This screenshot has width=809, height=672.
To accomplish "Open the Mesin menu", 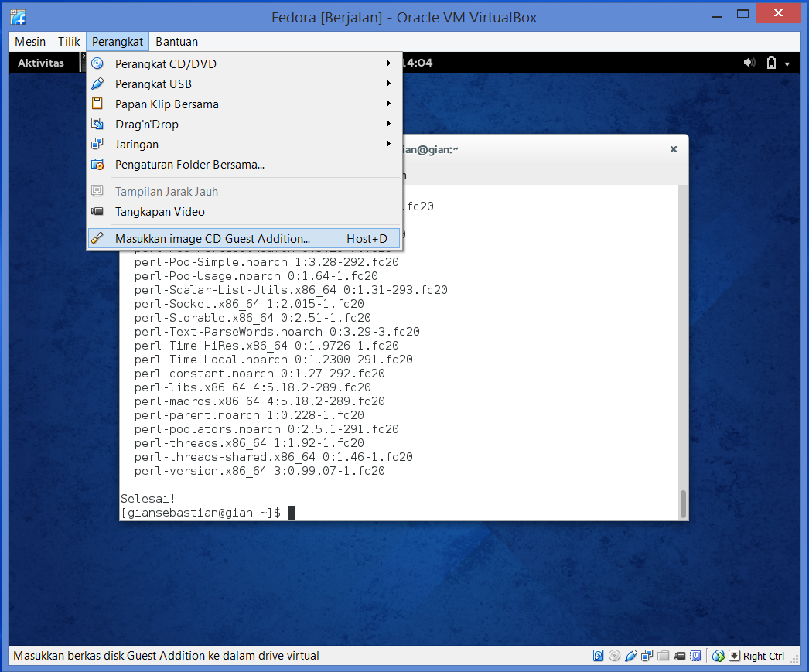I will [x=30, y=42].
